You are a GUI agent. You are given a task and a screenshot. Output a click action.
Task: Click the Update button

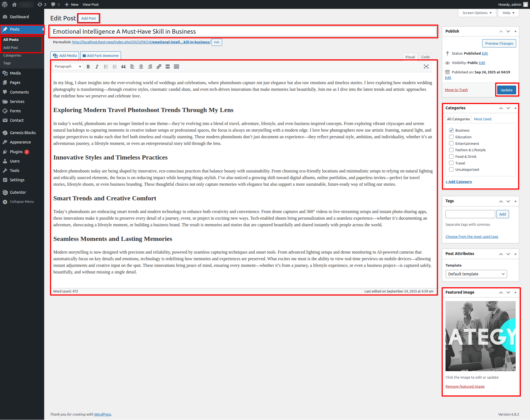coord(506,90)
